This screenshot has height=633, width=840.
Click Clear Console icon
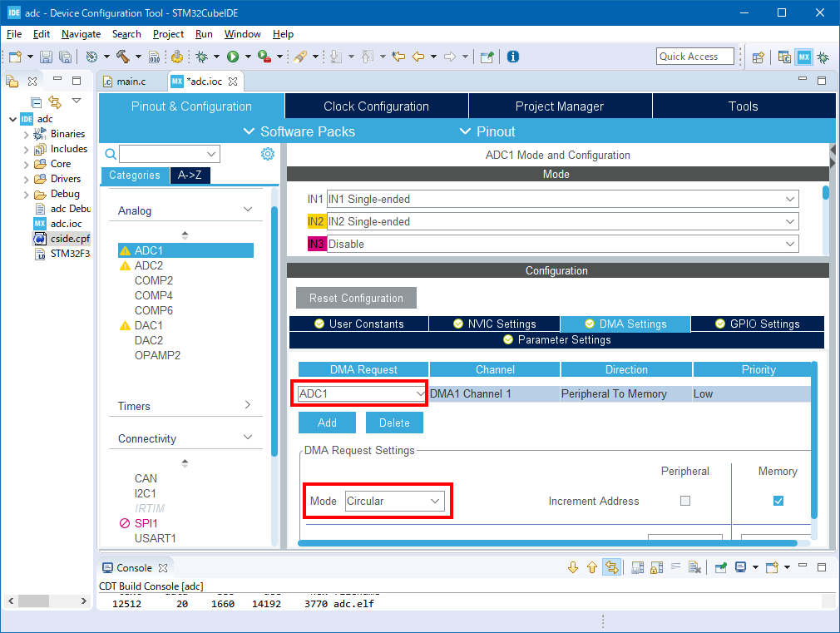point(694,567)
